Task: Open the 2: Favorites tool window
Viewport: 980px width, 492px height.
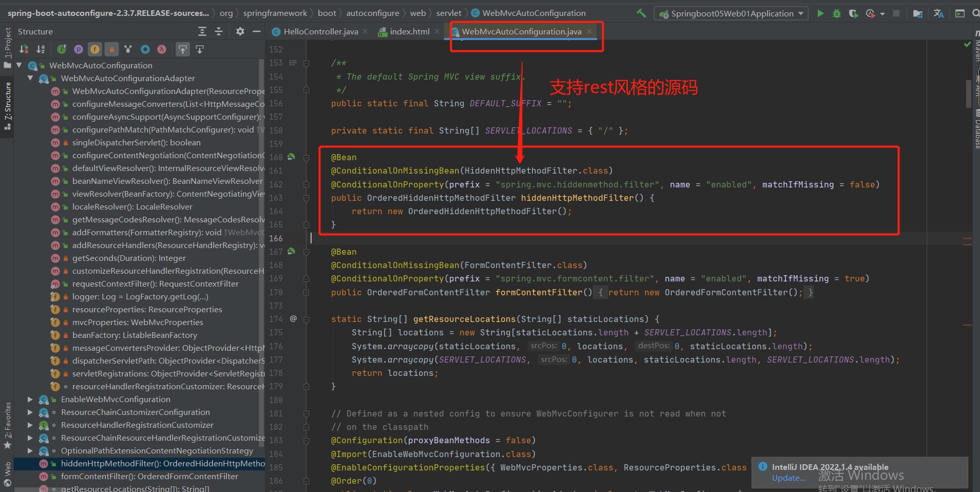Action: [7, 426]
